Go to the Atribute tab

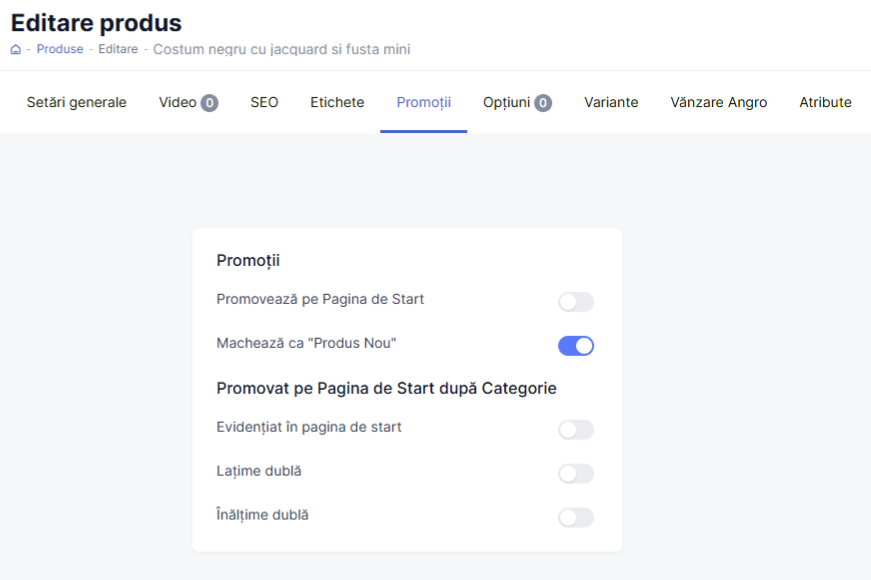[x=825, y=102]
